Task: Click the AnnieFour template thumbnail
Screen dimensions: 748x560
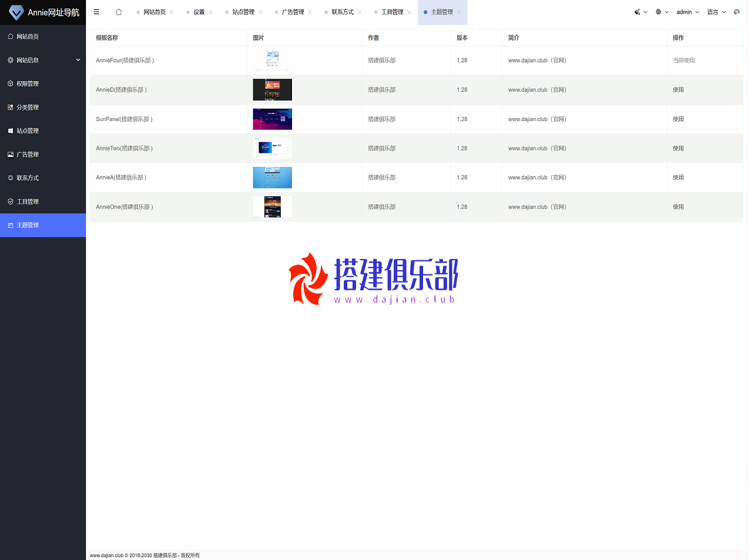Action: point(272,60)
